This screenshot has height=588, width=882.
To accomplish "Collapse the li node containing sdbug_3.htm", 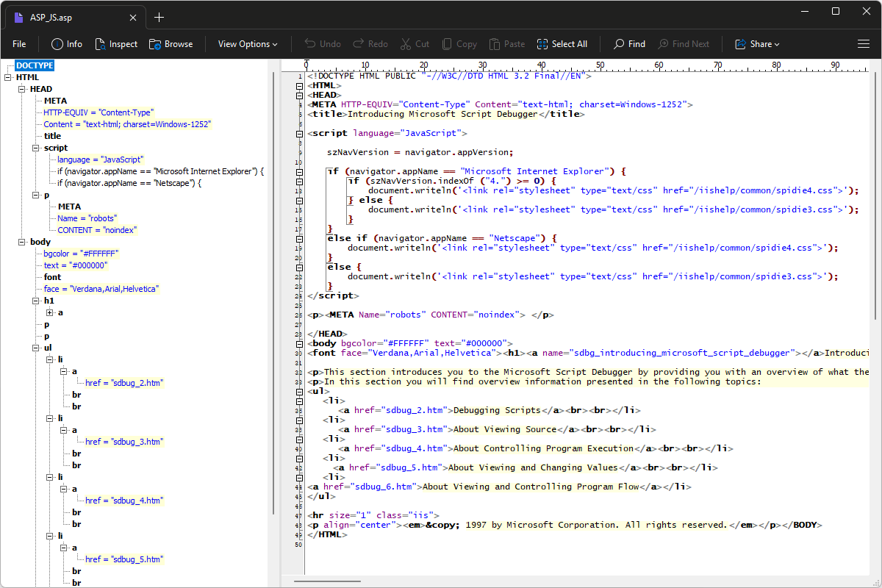I will (x=50, y=418).
